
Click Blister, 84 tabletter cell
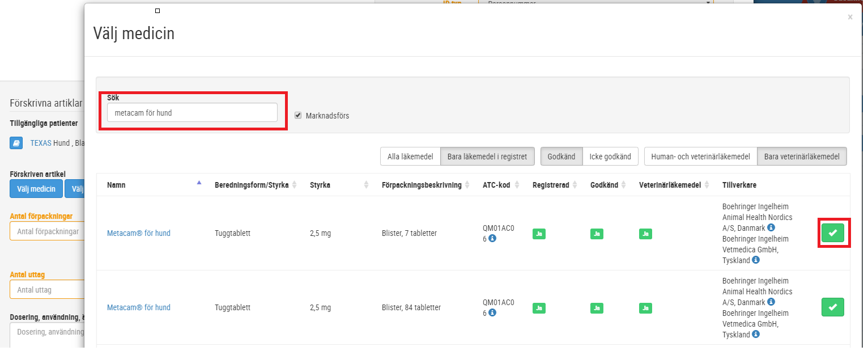411,307
